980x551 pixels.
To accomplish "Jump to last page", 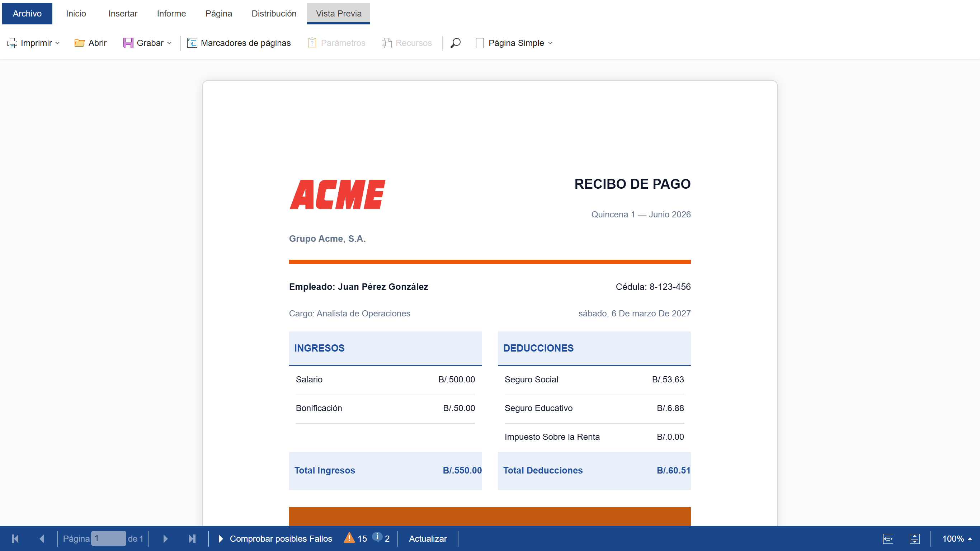I will coord(192,538).
